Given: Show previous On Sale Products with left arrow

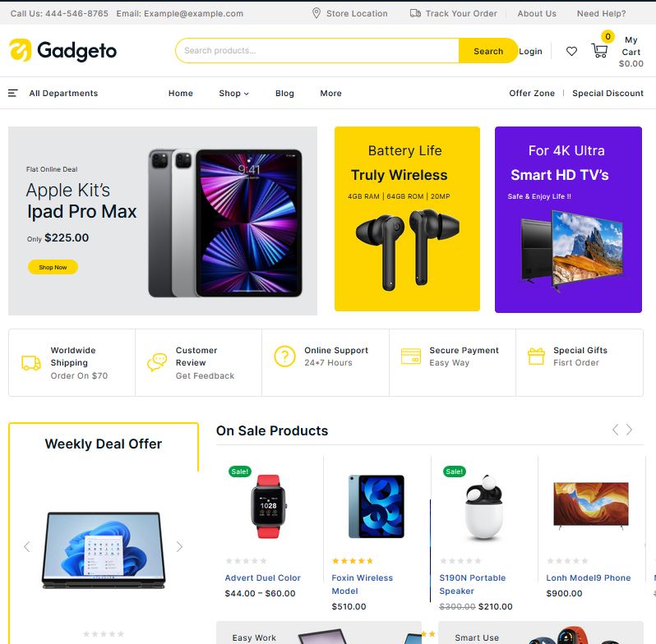Looking at the screenshot, I should click(x=615, y=430).
